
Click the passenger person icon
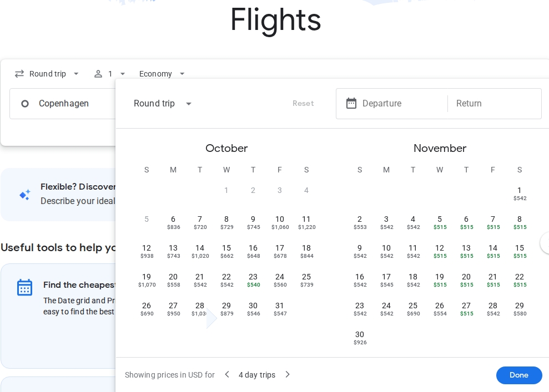point(98,74)
